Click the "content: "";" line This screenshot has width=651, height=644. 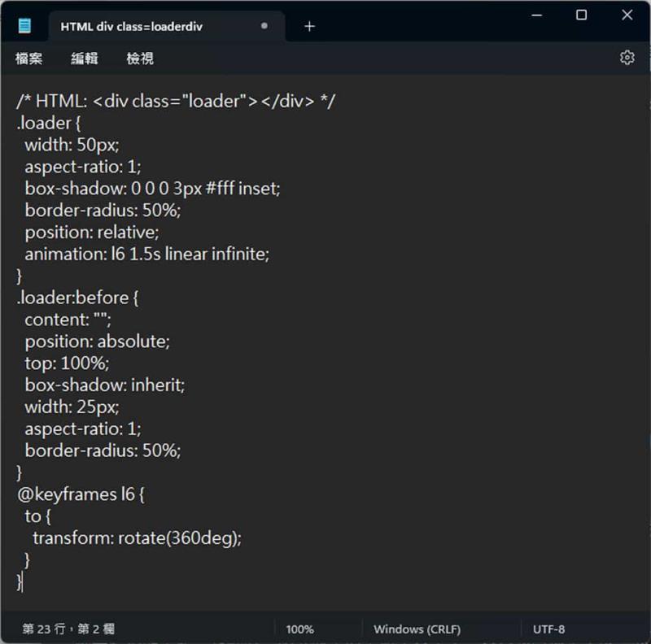tap(68, 320)
